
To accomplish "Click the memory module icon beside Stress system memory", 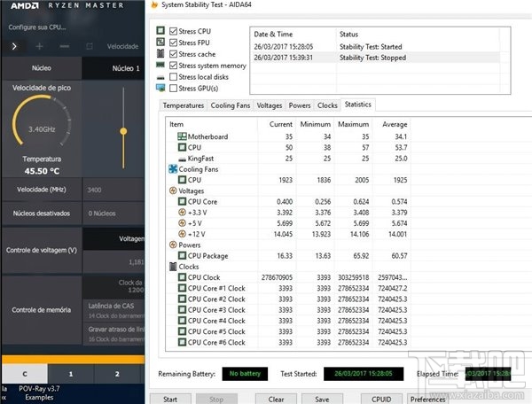I will pyautogui.click(x=160, y=65).
